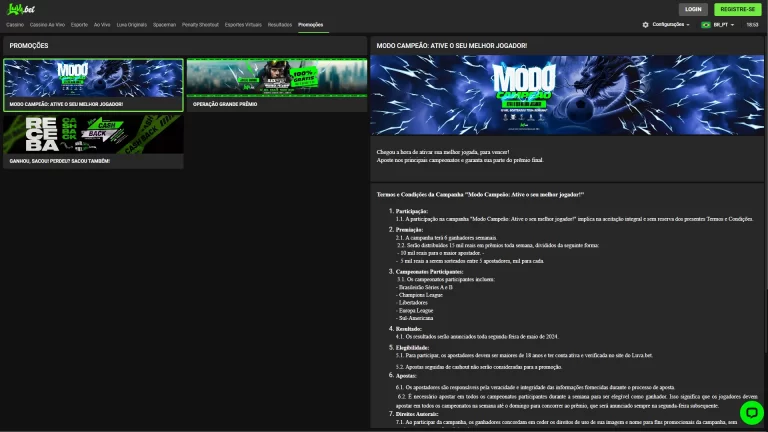Click the LOGIN button
This screenshot has width=768, height=432.
[x=693, y=9]
